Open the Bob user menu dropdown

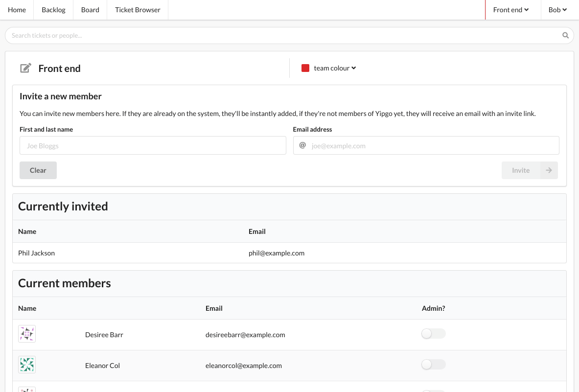click(x=557, y=10)
